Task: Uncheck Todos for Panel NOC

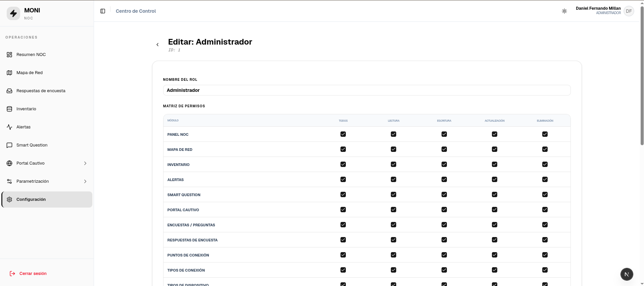Action: click(x=343, y=134)
